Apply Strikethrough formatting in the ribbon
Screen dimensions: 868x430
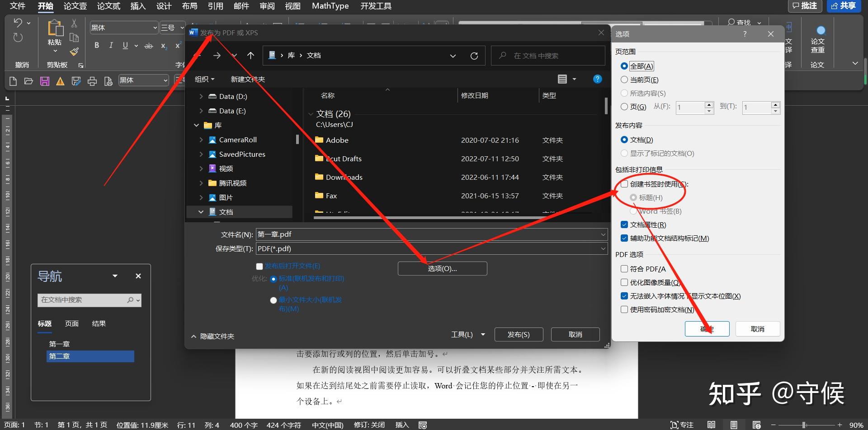coord(149,46)
